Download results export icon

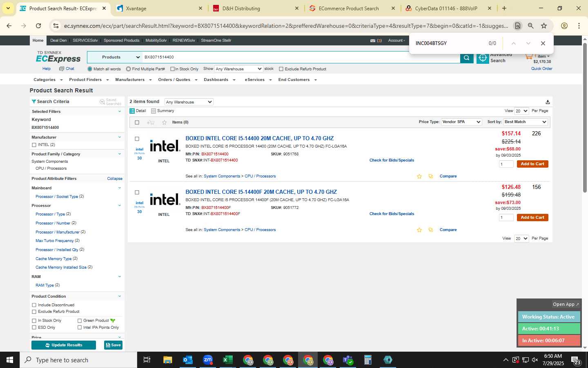coord(548,102)
